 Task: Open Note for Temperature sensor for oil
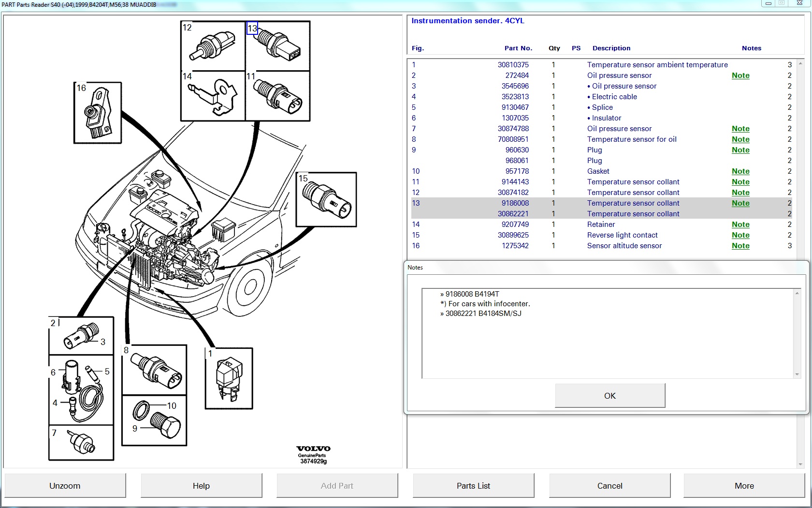click(740, 139)
